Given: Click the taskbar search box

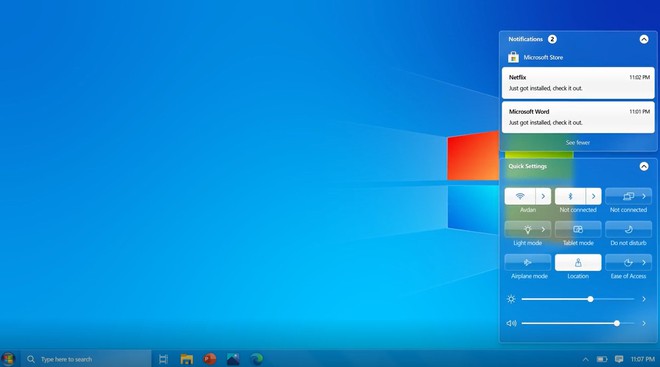Looking at the screenshot, I should (86, 359).
